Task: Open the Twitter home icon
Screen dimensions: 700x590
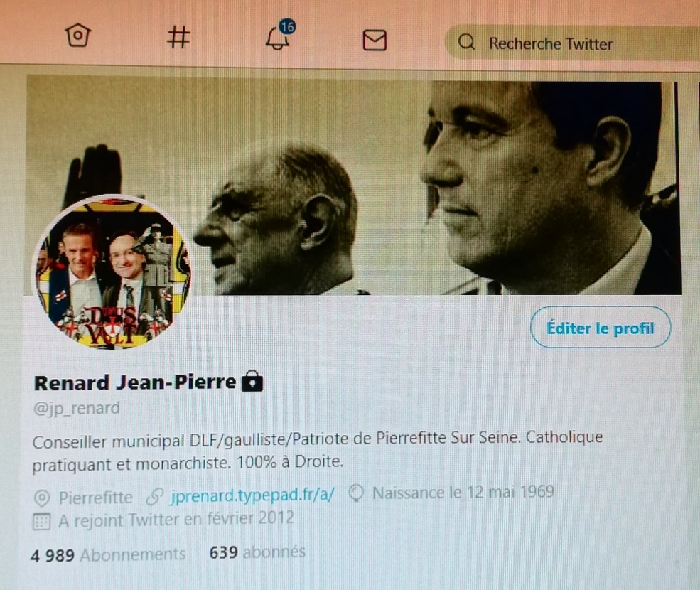Action: [x=78, y=35]
